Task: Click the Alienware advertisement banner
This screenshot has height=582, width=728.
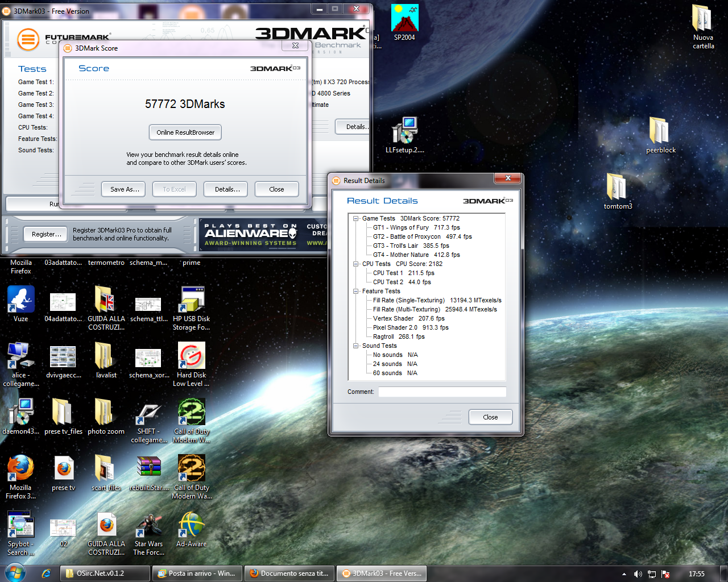Action: pyautogui.click(x=263, y=235)
